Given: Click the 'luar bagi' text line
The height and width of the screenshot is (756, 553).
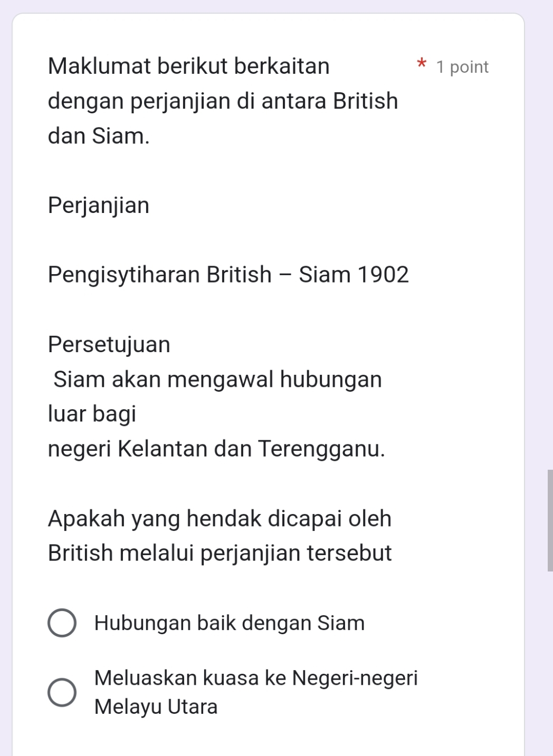Looking at the screenshot, I should (x=92, y=414).
